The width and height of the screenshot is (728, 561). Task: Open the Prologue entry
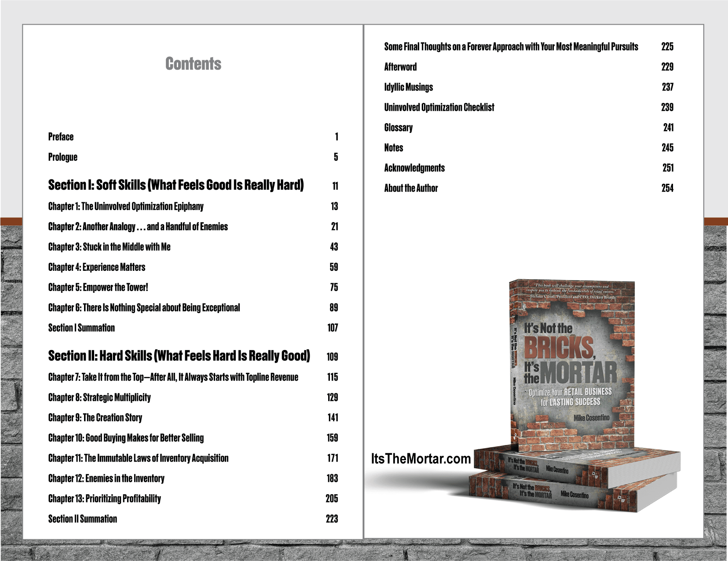pyautogui.click(x=62, y=157)
